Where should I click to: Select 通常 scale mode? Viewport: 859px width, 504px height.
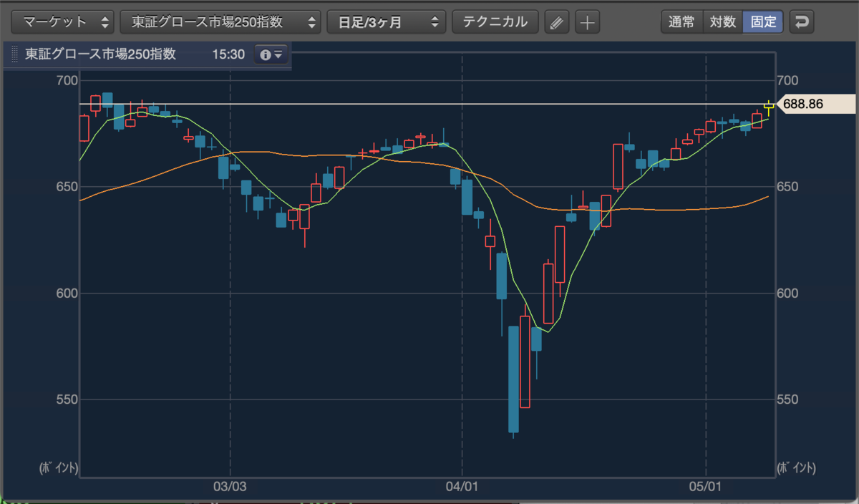681,22
